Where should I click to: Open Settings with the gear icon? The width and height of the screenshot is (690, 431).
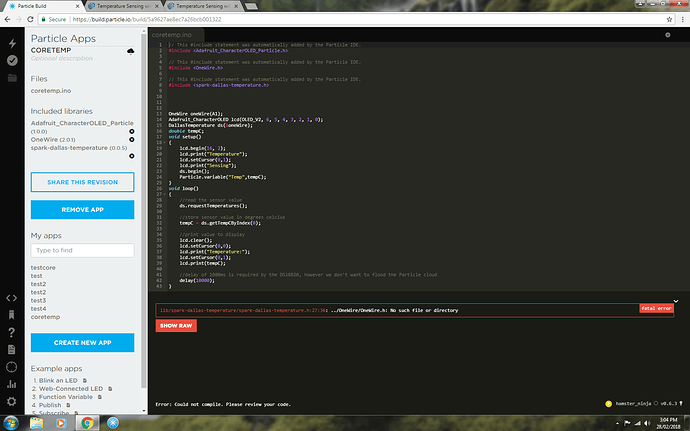(11, 401)
